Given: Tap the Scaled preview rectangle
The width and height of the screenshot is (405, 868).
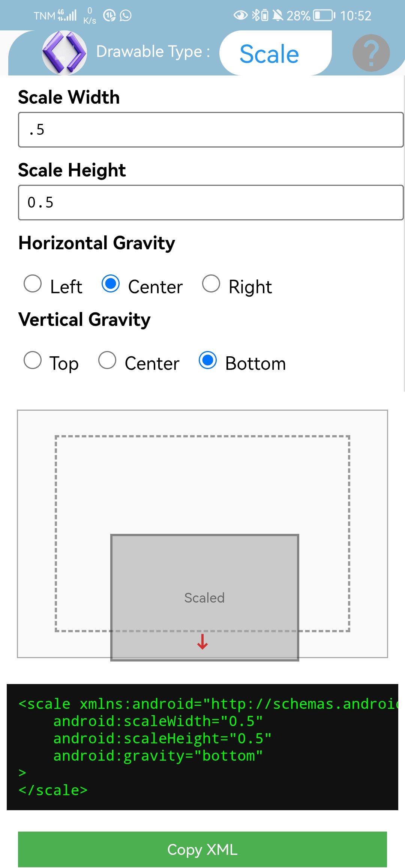Looking at the screenshot, I should pos(204,597).
